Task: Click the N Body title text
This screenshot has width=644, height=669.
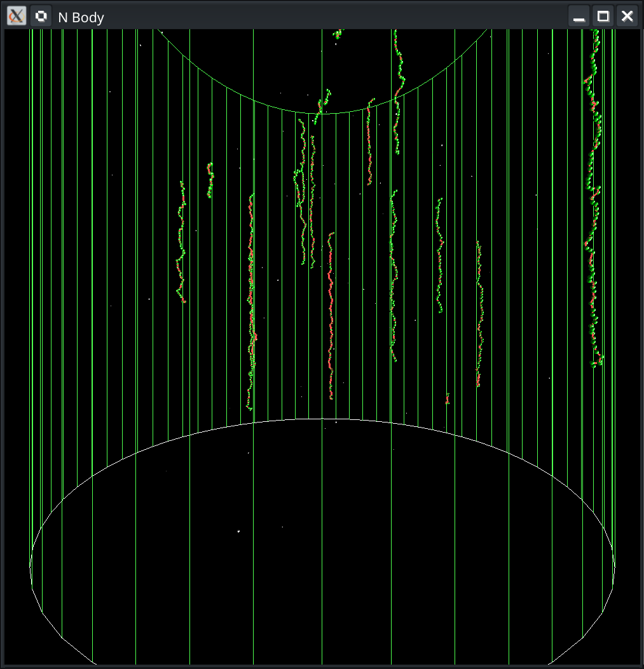Action: coord(81,17)
